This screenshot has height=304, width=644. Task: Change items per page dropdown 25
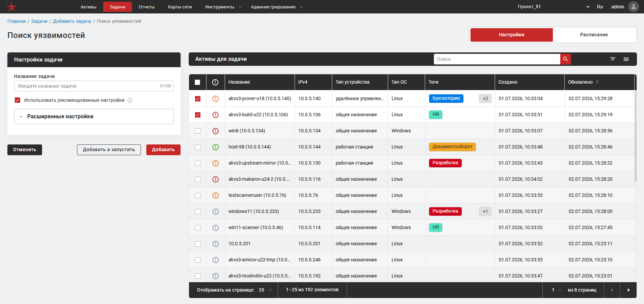(265, 290)
